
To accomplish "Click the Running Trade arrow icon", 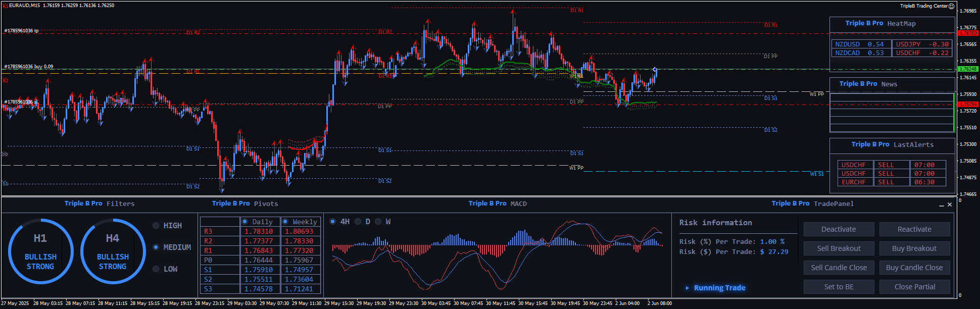I will point(687,288).
